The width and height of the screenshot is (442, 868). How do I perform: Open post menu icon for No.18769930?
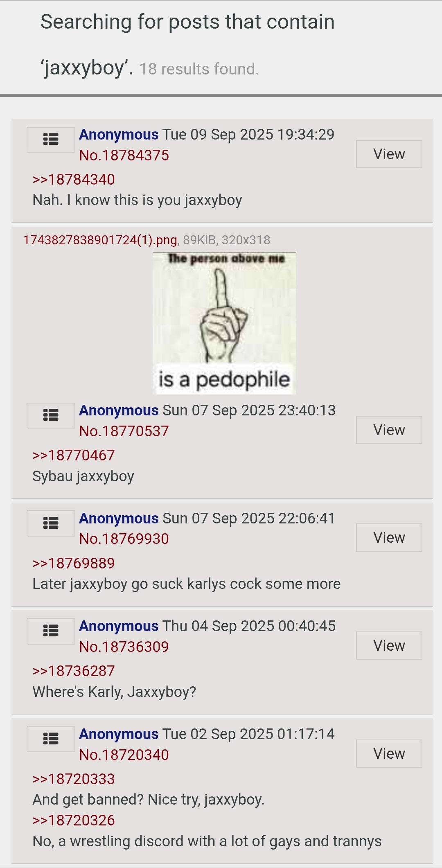click(51, 523)
